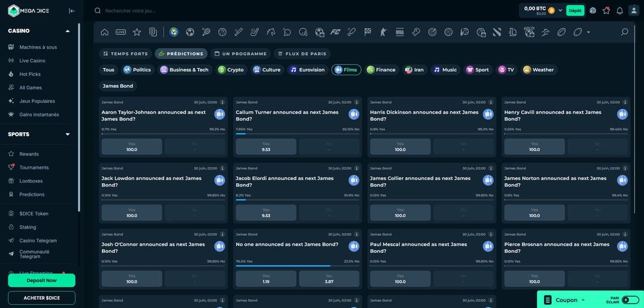The height and width of the screenshot is (308, 644).
Task: Open the rewards star icon in header
Action: point(606,10)
